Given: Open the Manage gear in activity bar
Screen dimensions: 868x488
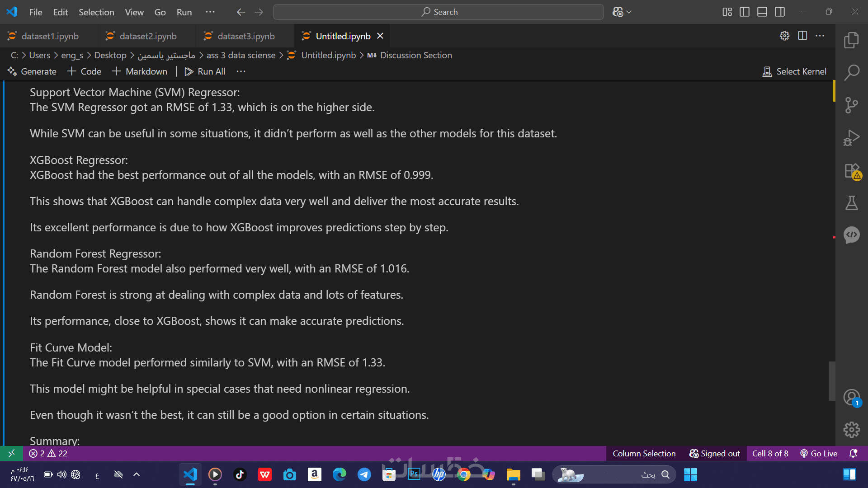Looking at the screenshot, I should 851,430.
